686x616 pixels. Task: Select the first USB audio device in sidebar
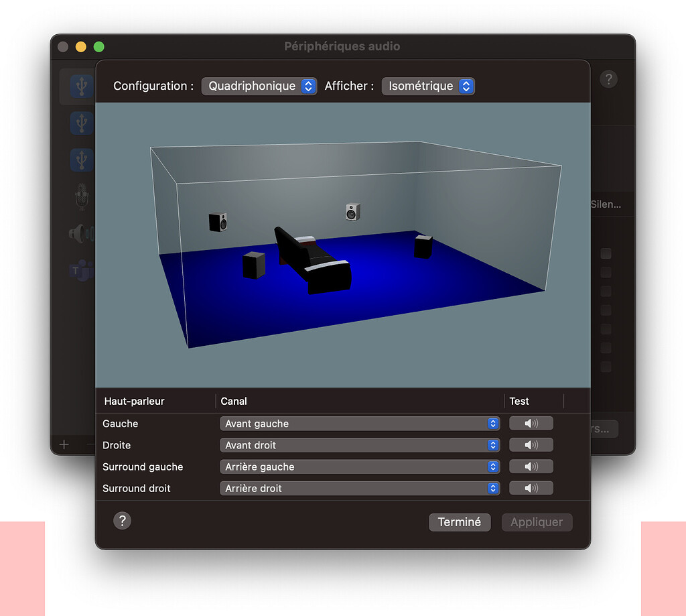click(81, 86)
